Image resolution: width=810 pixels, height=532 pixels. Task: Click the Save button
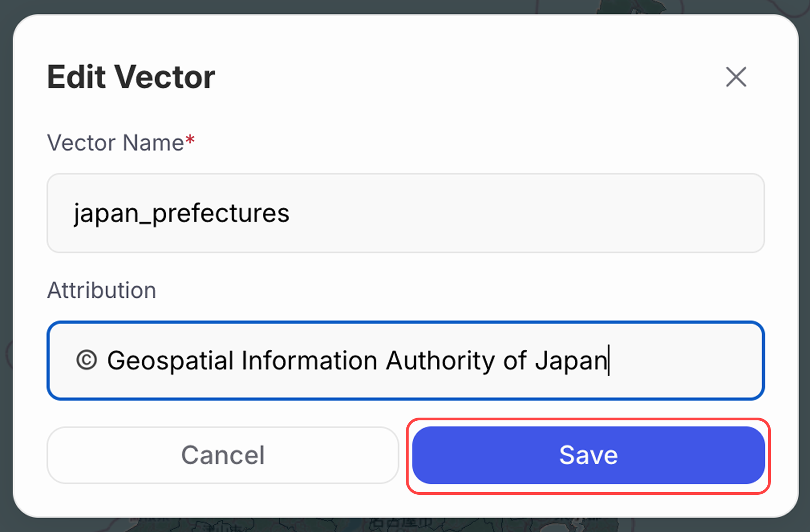588,455
